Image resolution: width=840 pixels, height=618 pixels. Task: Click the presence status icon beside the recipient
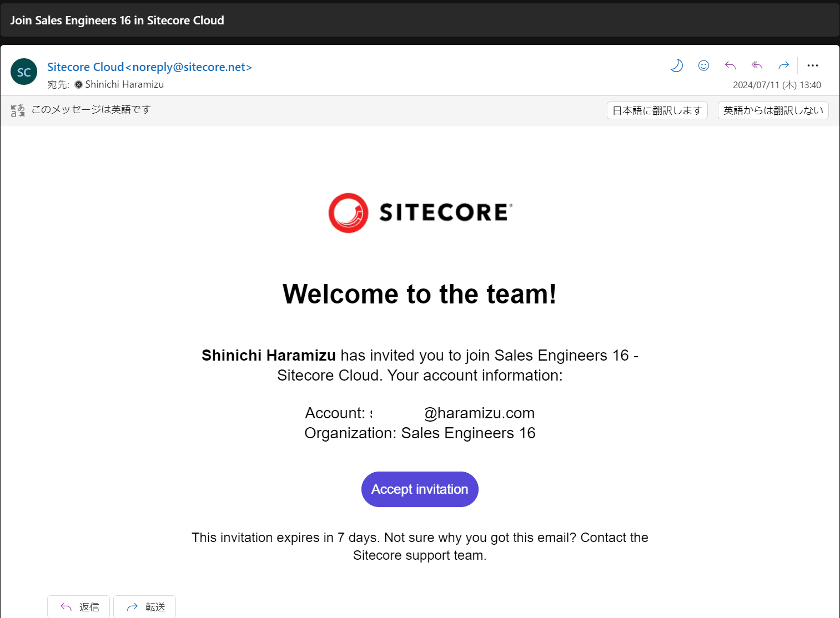pyautogui.click(x=79, y=84)
